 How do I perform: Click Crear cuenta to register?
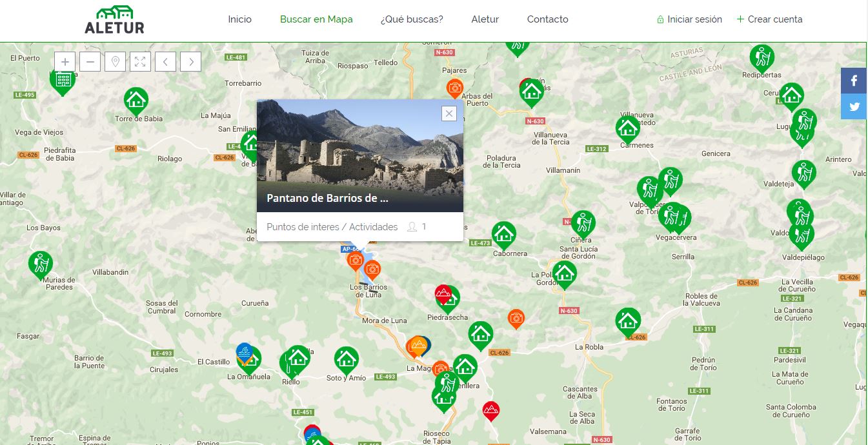[770, 19]
